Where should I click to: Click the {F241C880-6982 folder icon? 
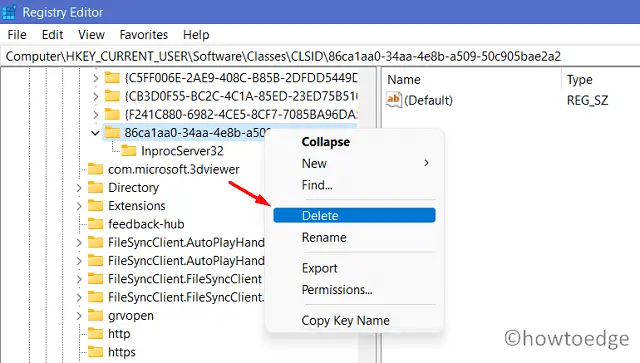tap(112, 114)
